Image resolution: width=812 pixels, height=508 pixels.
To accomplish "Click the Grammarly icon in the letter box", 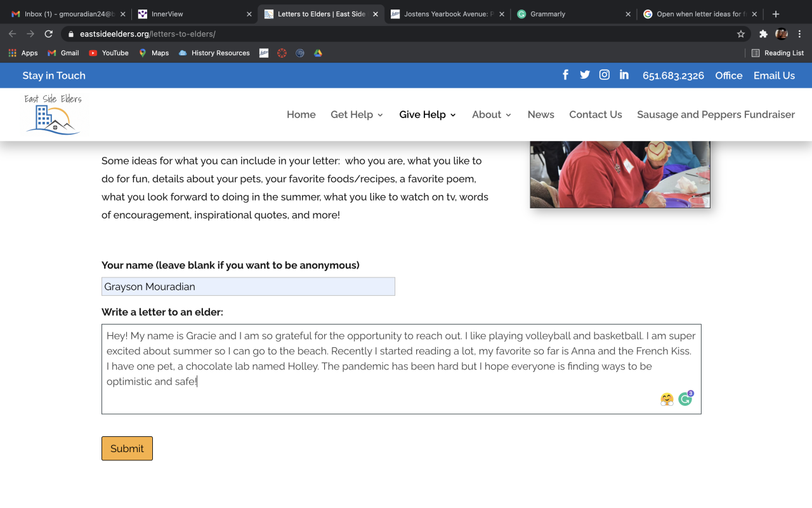I will [x=685, y=399].
